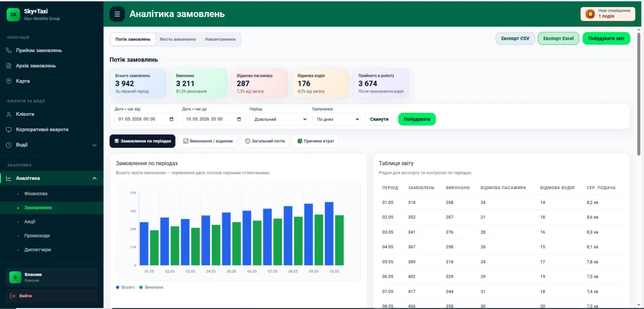Screen dimensions: 644x309
Task: Select the Замовлення по періодах chart tab
Action: tap(142, 141)
